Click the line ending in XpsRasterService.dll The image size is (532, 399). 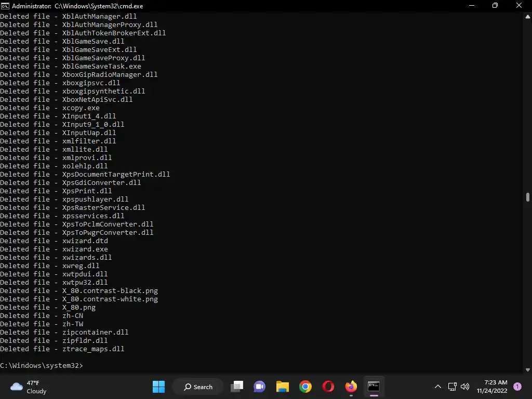tap(73, 208)
